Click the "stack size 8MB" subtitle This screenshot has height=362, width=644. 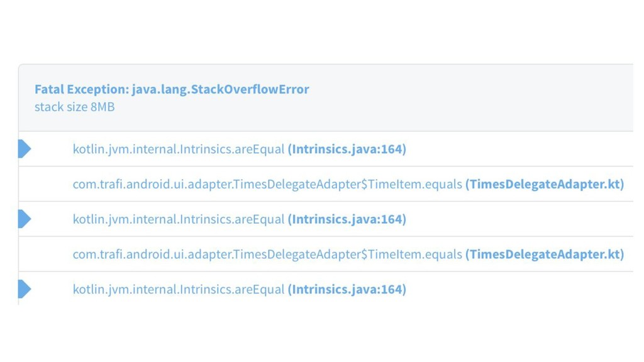click(x=74, y=107)
